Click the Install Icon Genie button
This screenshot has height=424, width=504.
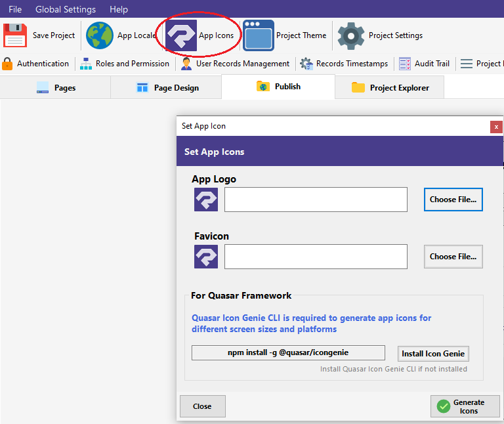pyautogui.click(x=433, y=354)
